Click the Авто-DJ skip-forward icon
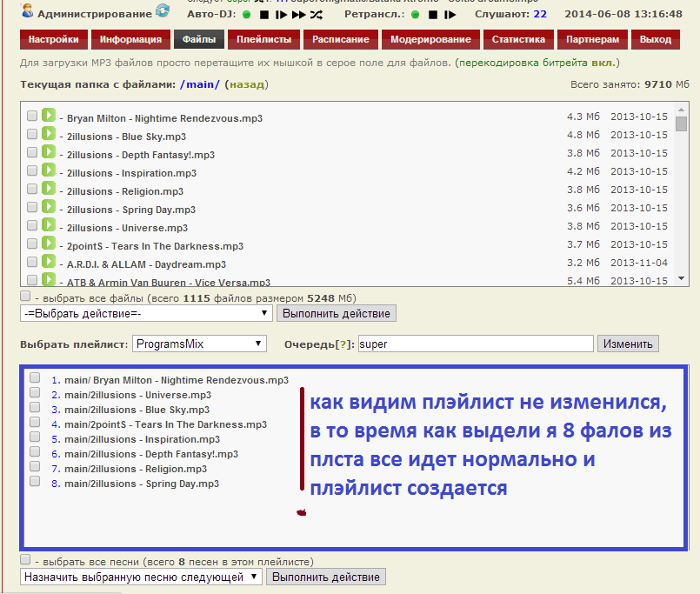Screen dimensions: 700x594 (x=298, y=15)
